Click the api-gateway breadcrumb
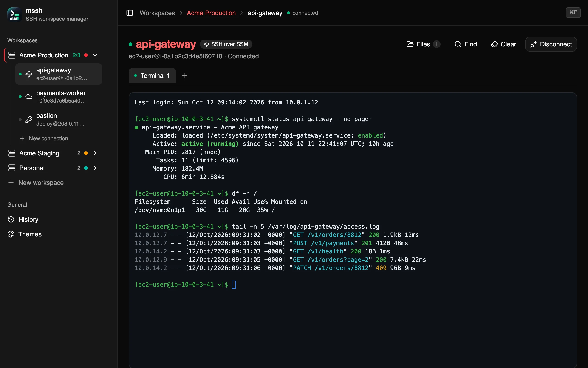The width and height of the screenshot is (588, 368). (x=265, y=13)
